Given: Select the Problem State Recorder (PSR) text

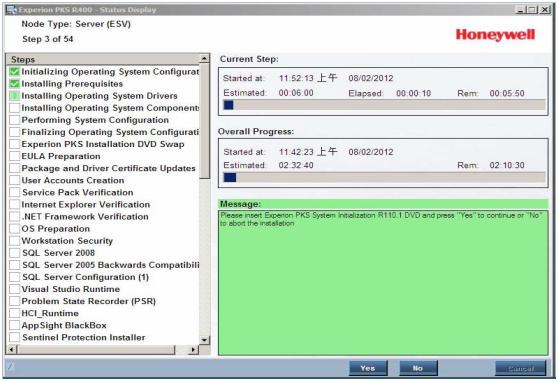Looking at the screenshot, I should (x=89, y=301).
